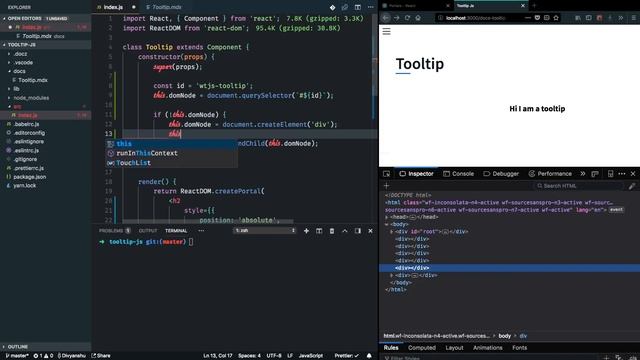
Task: Change language mode from JavaScript
Action: tap(311, 356)
